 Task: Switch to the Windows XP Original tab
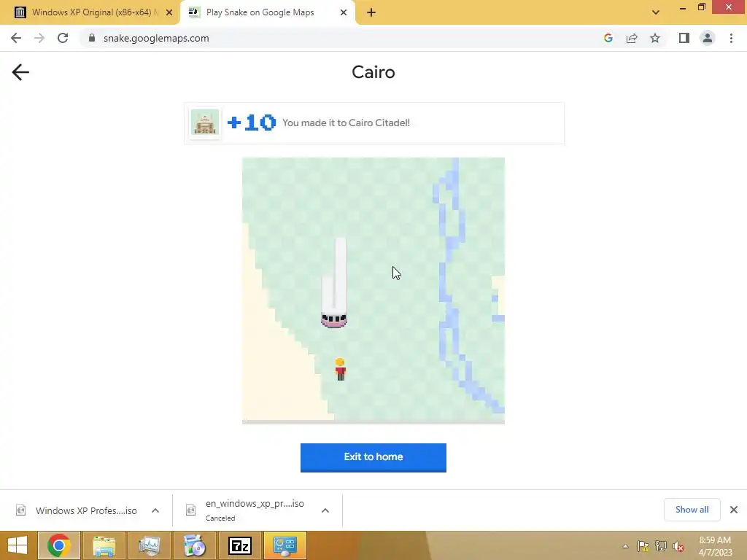pos(90,12)
